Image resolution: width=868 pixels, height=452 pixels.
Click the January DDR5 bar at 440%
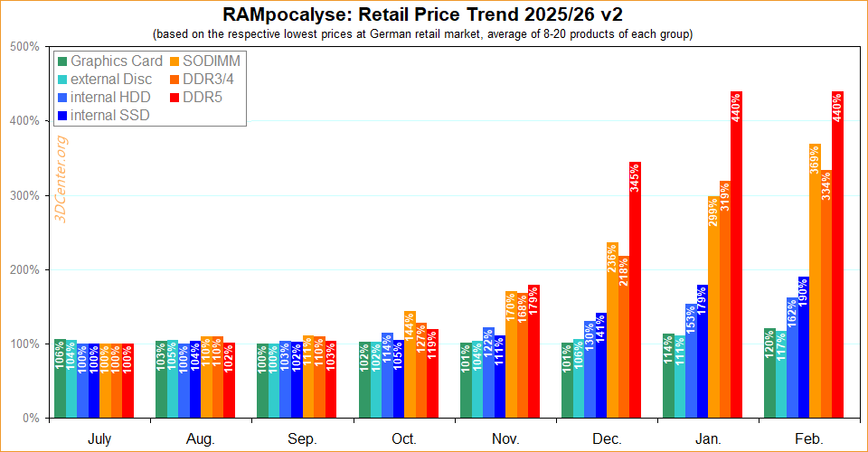[736, 262]
